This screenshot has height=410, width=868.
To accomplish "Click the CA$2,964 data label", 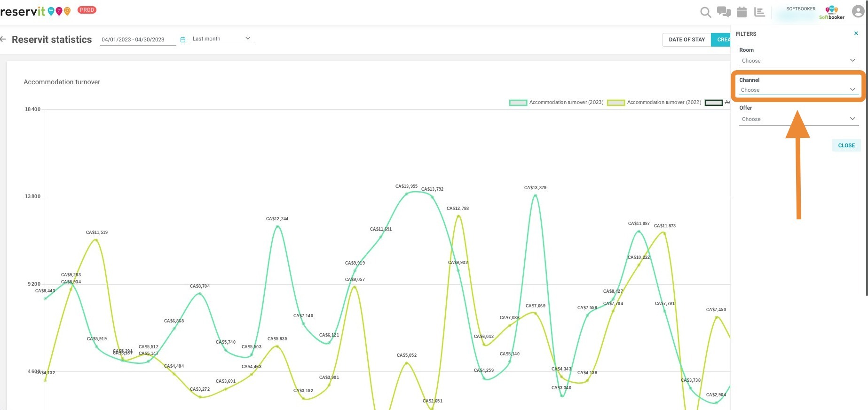I will pyautogui.click(x=716, y=395).
